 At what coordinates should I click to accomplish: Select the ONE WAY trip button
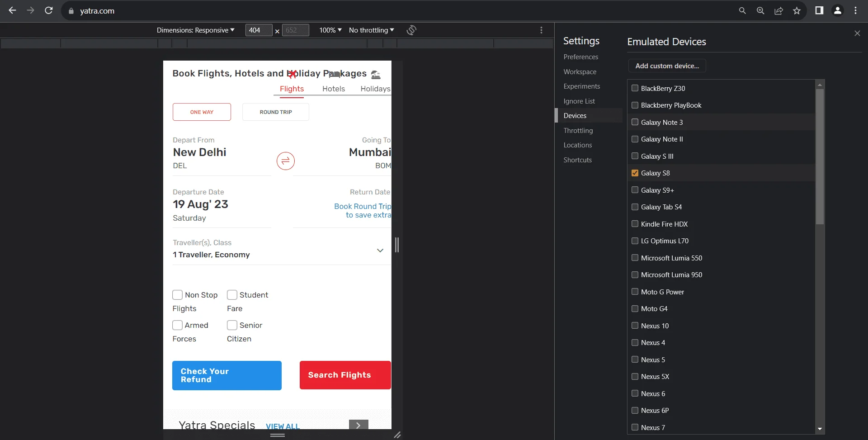pos(202,112)
